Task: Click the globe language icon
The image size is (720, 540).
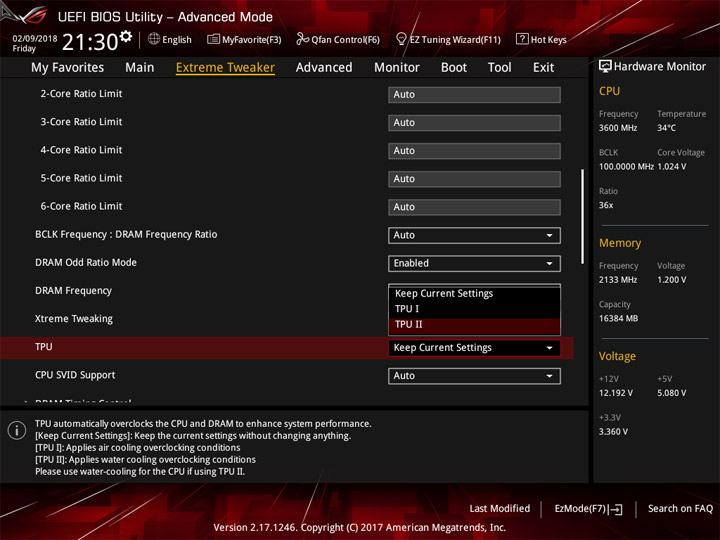Action: 154,39
